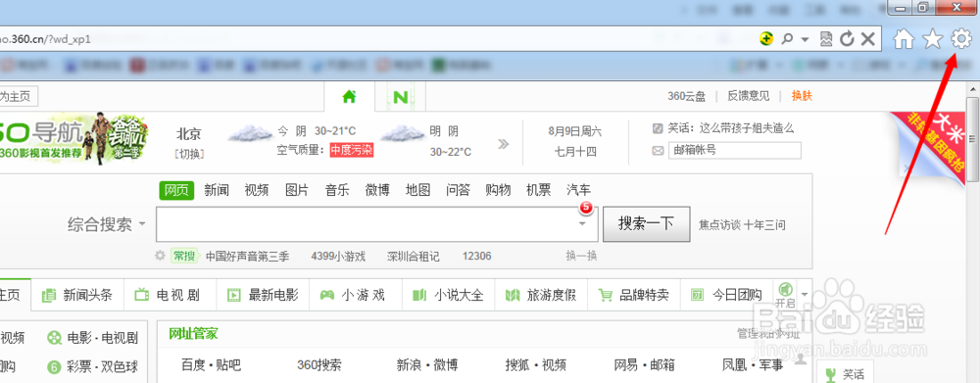
Task: Open 深圳合租记 link
Action: 414,257
